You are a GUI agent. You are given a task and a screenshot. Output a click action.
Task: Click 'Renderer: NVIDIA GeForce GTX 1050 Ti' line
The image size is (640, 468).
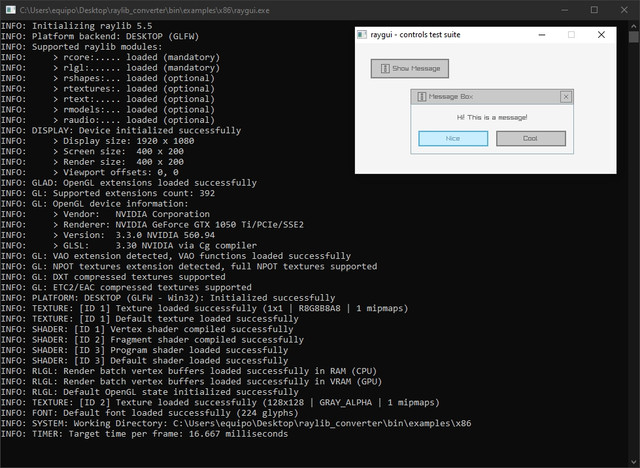(x=152, y=224)
